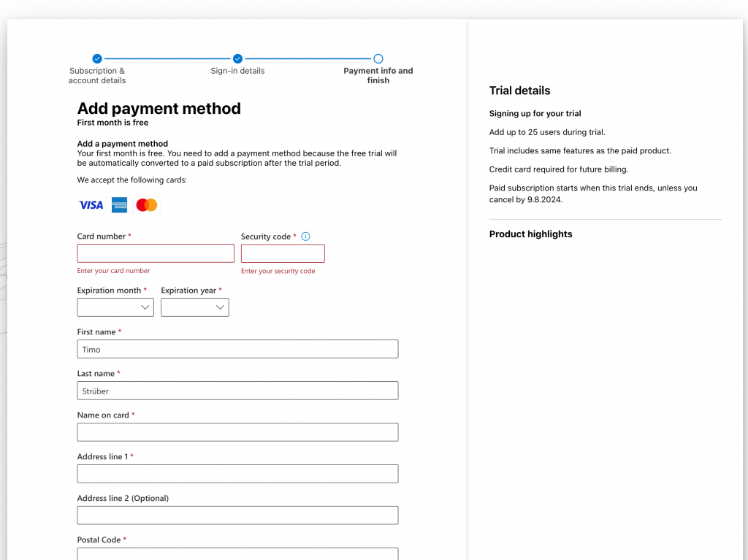Click the American Express card logo
748x560 pixels.
(x=119, y=205)
